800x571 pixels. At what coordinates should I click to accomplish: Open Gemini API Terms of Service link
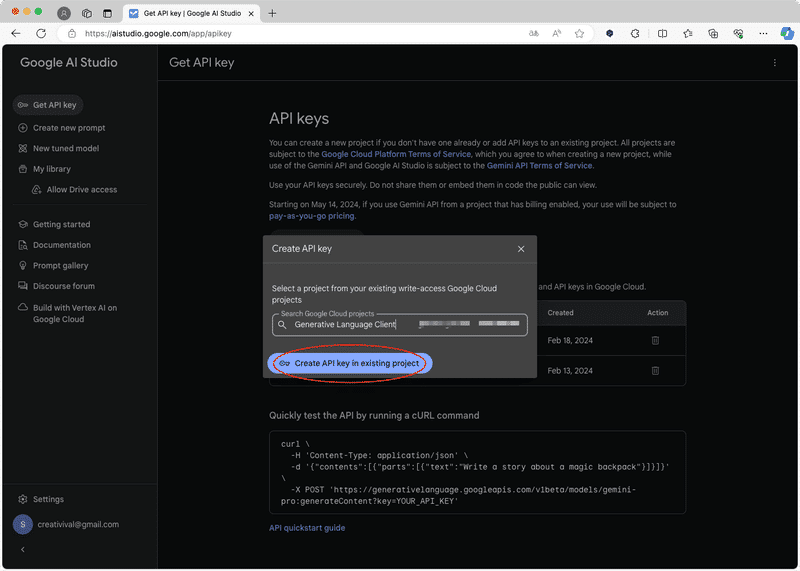[x=539, y=166]
